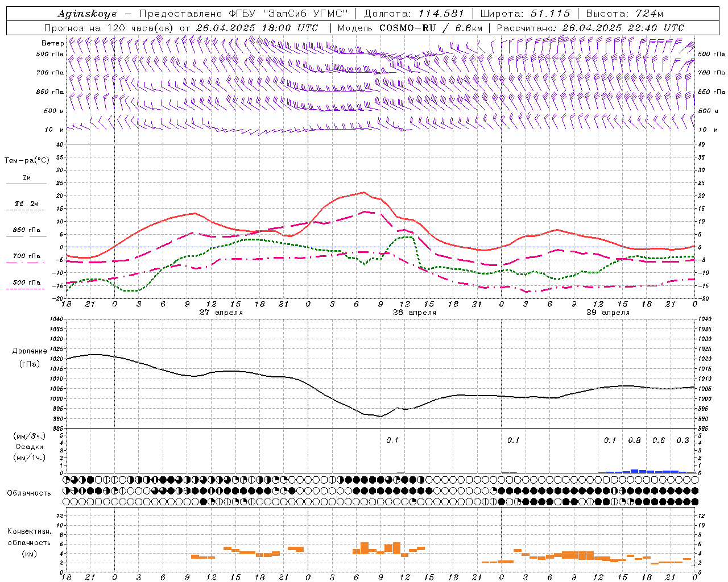
Task: Click the "0.8" precipitation amount value
Action: coord(634,440)
